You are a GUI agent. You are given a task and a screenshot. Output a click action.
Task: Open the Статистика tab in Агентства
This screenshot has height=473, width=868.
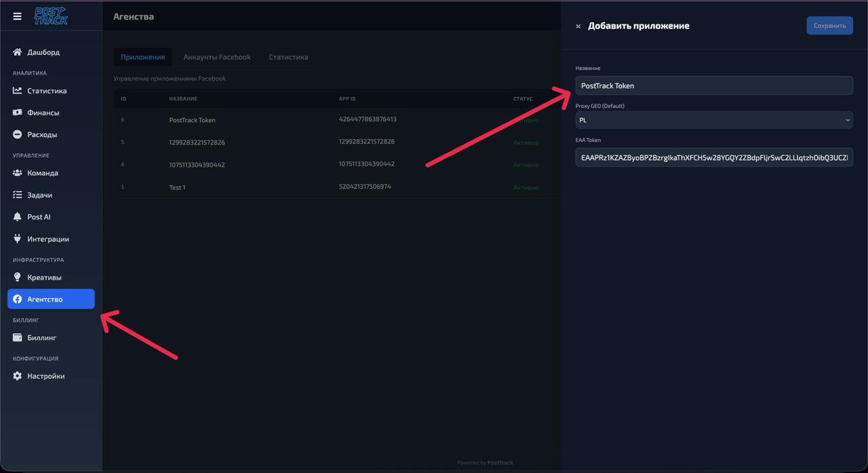click(x=288, y=57)
